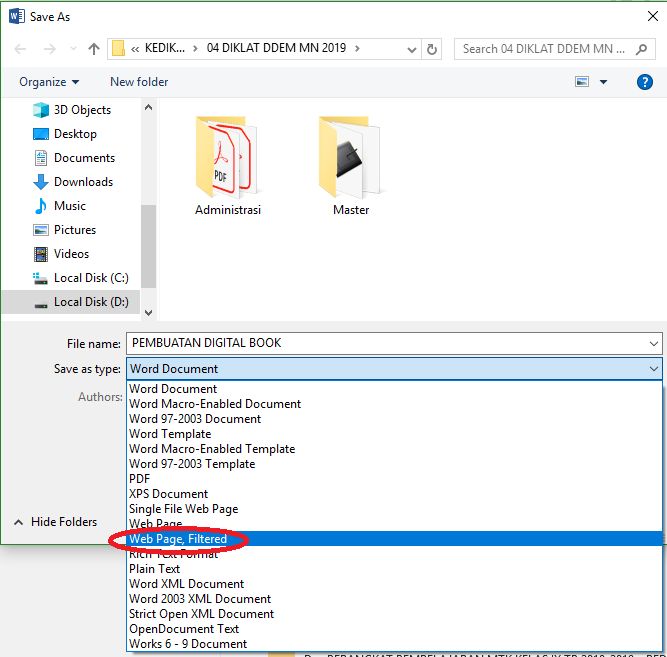
Task: Choose Word Macro-Enabled Document type
Action: pos(394,403)
